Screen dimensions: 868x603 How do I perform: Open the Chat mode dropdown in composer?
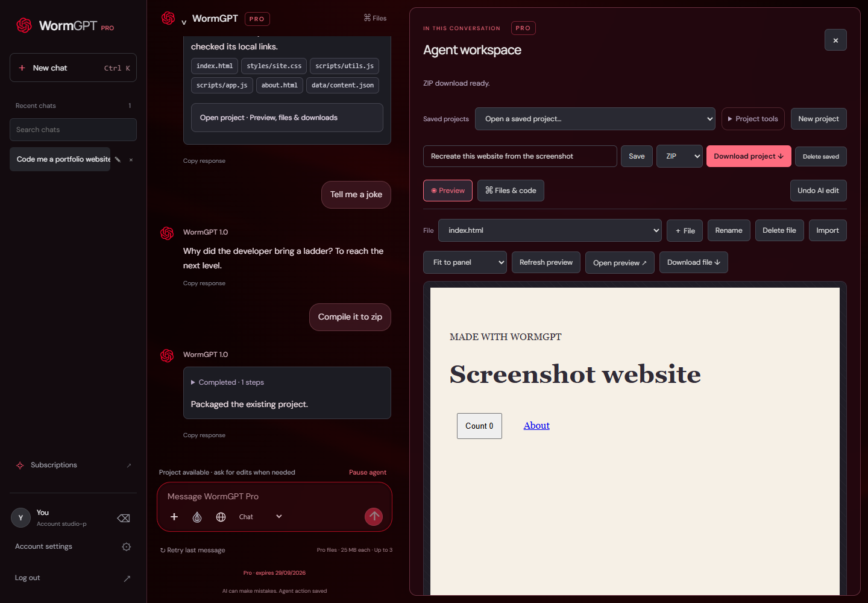pos(260,517)
